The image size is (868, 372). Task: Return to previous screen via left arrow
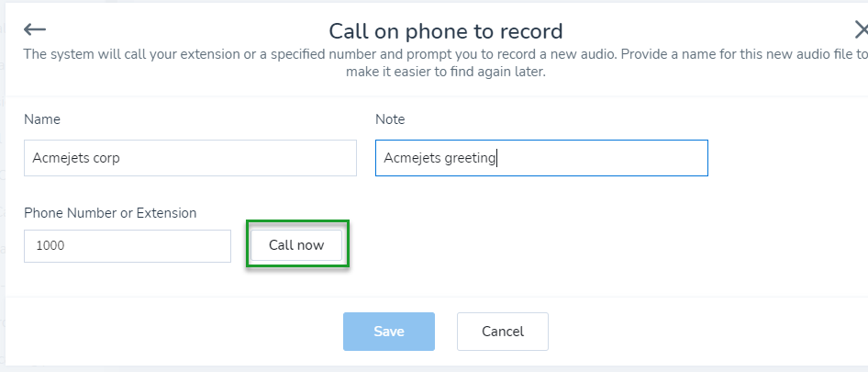point(35,30)
